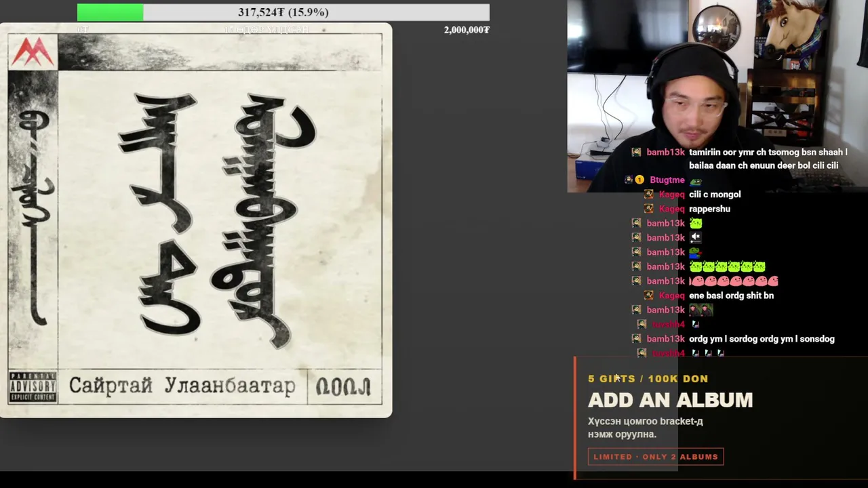Click bamb13k's two-person photo emote
This screenshot has width=868, height=488.
pyautogui.click(x=701, y=310)
